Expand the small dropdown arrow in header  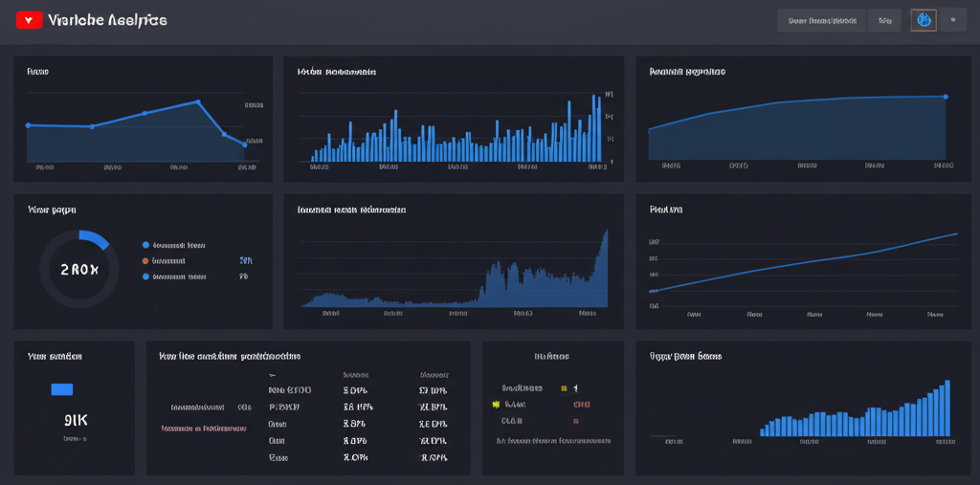point(952,20)
